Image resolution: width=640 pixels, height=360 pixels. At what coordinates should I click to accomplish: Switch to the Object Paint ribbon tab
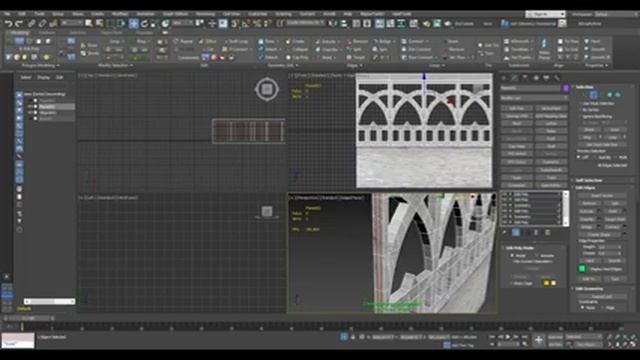(x=111, y=33)
